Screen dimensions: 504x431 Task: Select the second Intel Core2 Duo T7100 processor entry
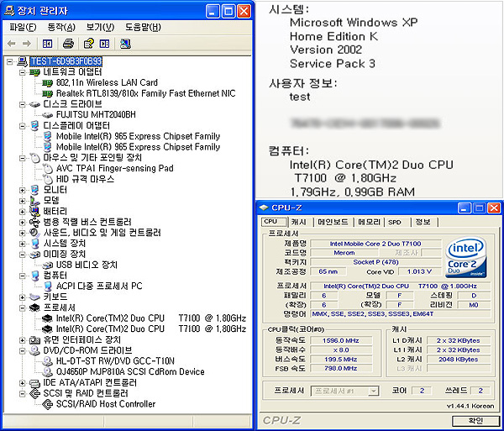151,329
